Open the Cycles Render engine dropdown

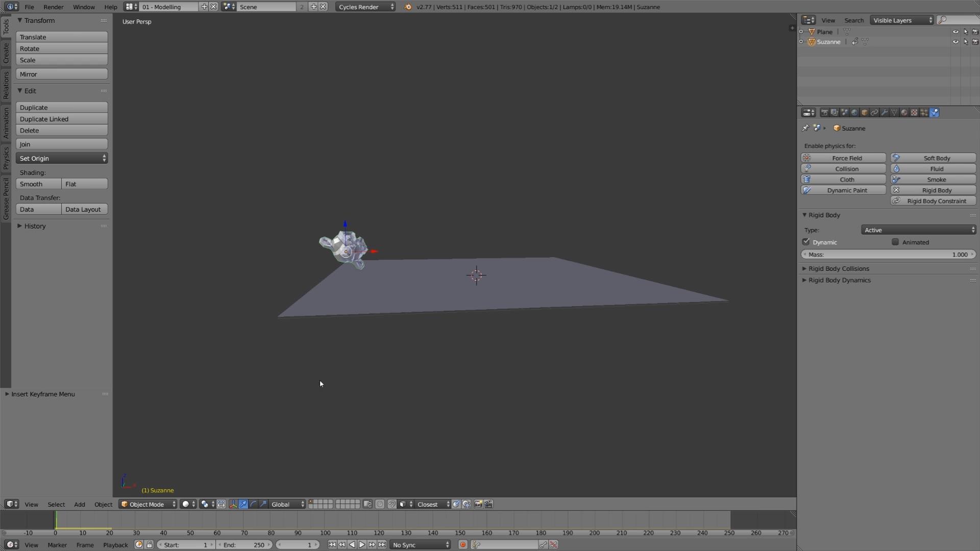(x=365, y=7)
